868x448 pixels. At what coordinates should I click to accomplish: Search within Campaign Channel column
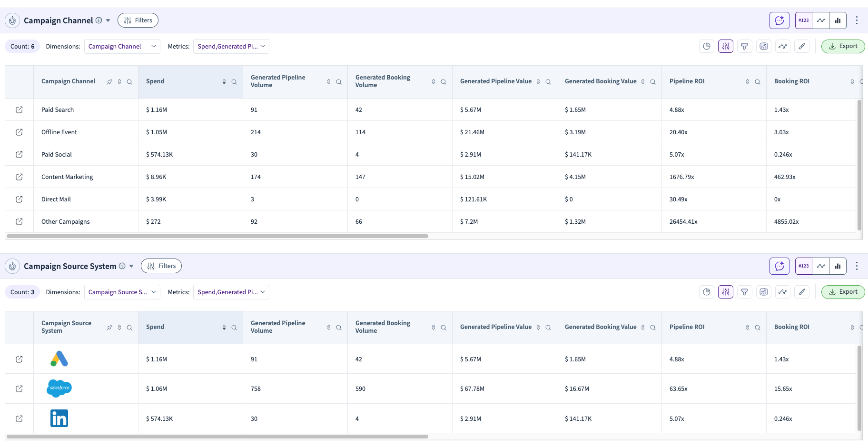pos(129,82)
